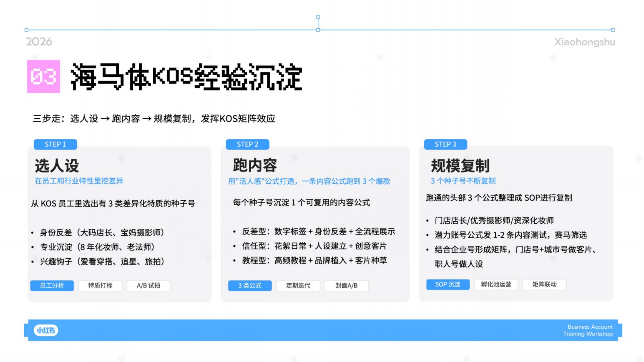Click the 跑内容 card heading

click(x=255, y=165)
